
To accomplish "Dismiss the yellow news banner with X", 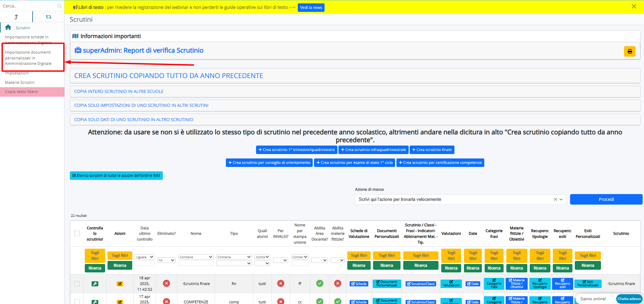I will pyautogui.click(x=633, y=6).
